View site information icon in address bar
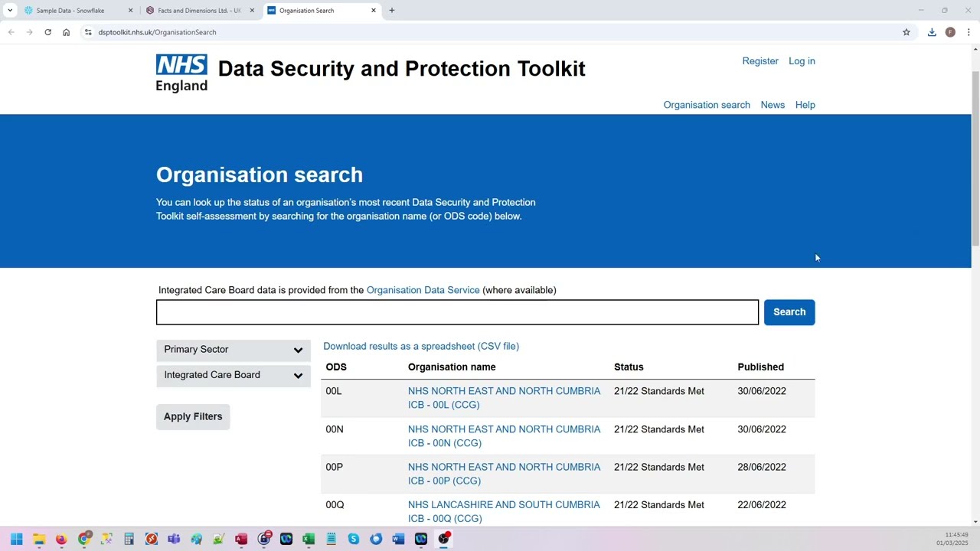This screenshot has width=980, height=551. [88, 32]
